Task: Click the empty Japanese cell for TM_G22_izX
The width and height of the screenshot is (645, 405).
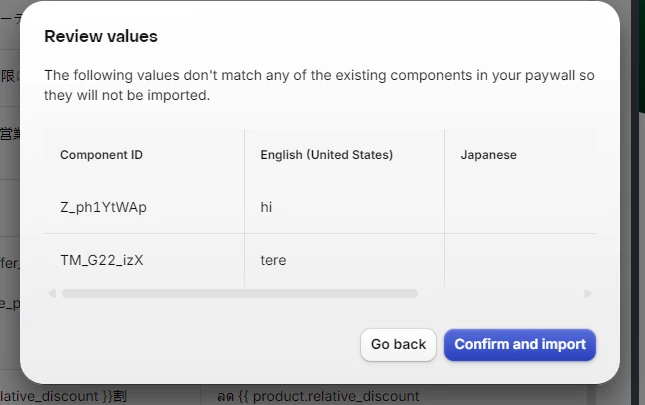Action: 520,260
